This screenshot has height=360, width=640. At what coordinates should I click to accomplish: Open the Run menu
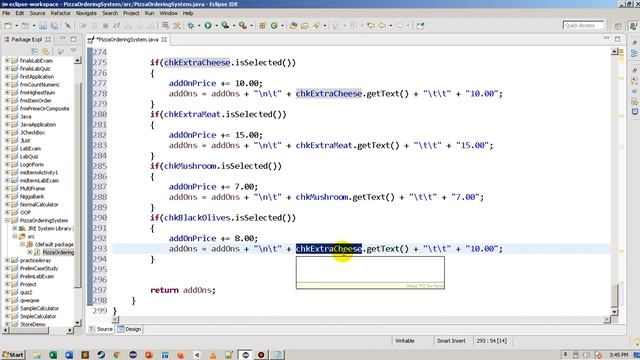click(x=149, y=13)
